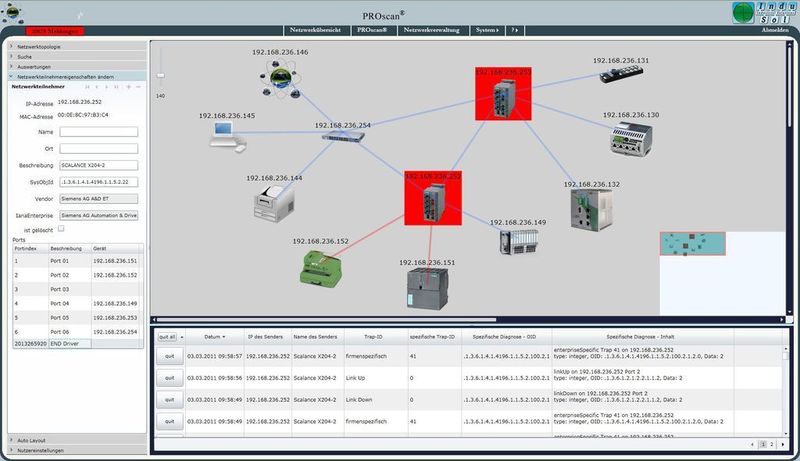The image size is (800, 461).
Task: Open the PROscan menu item
Action: coord(372,30)
